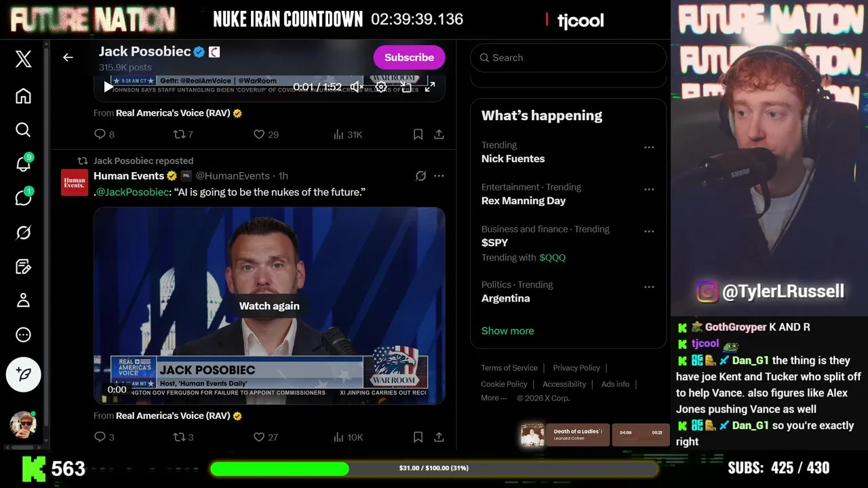
Task: Open Notifications bell with badge
Action: pyautogui.click(x=23, y=163)
